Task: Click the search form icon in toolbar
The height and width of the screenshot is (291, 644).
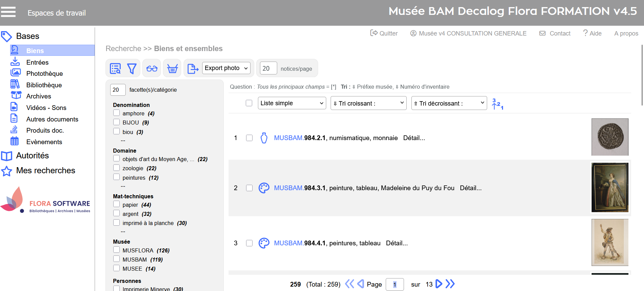Action: click(115, 69)
